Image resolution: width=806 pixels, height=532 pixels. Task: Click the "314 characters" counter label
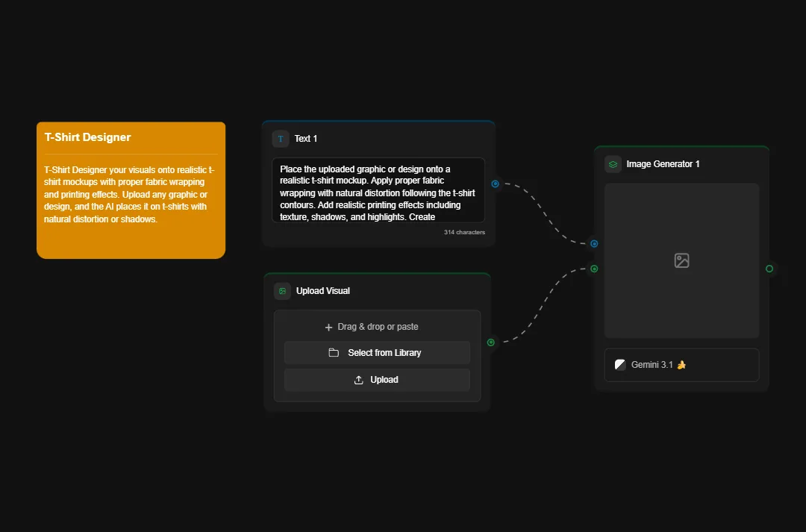click(464, 232)
